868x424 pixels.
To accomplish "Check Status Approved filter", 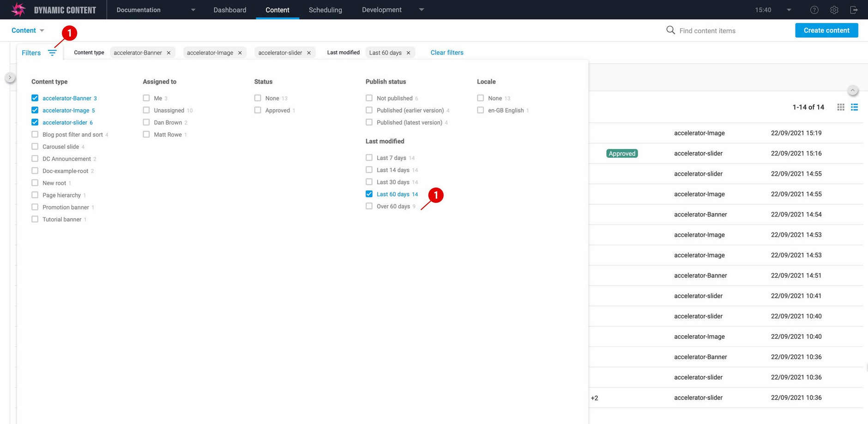I will (258, 110).
